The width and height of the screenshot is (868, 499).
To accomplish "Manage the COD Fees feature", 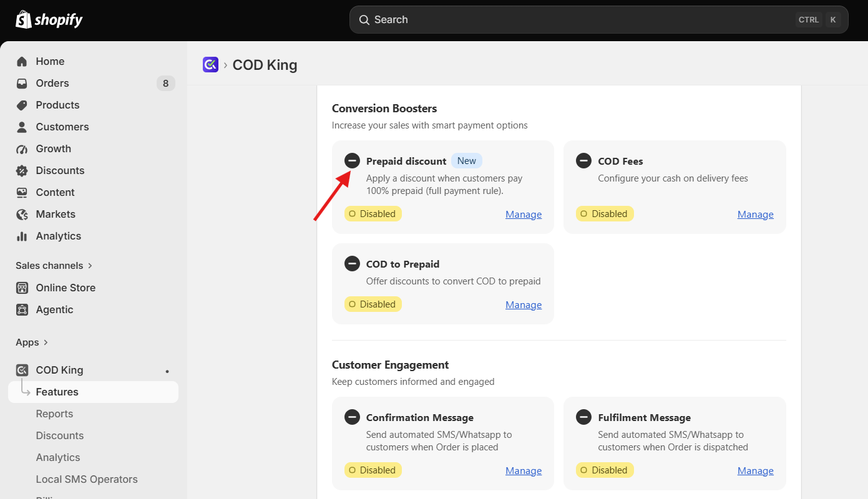I will (x=755, y=215).
